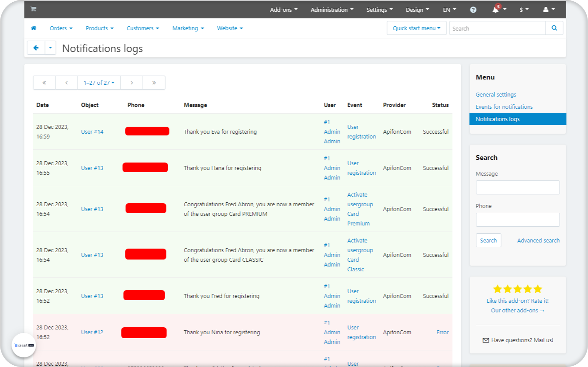Select 'Thank you Fred for registering' message
Screen dimensions: 588x367
[221, 296]
